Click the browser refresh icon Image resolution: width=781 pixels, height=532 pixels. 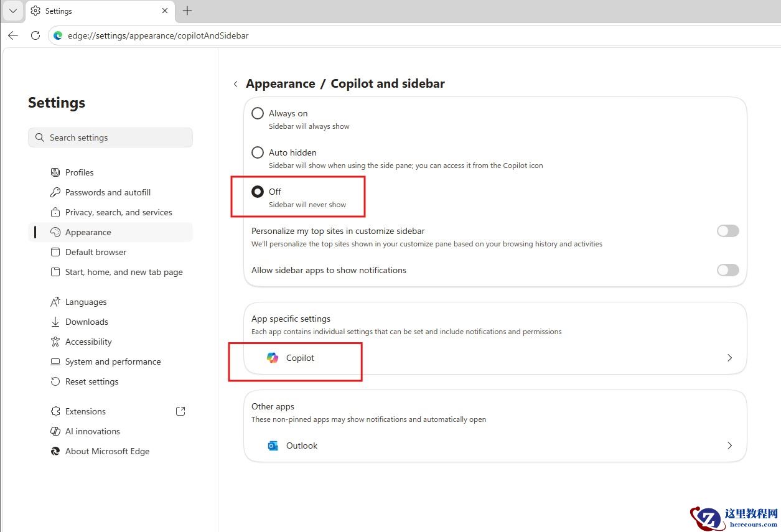coord(35,35)
